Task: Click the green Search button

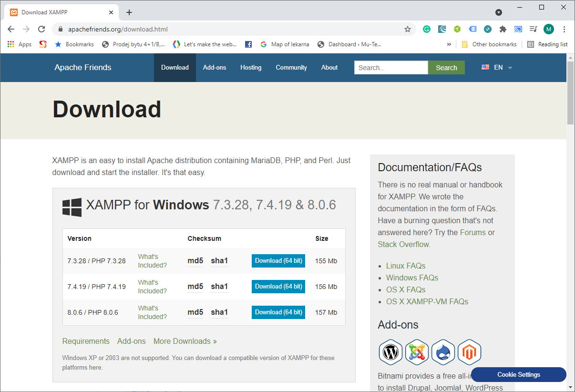Action: (446, 68)
